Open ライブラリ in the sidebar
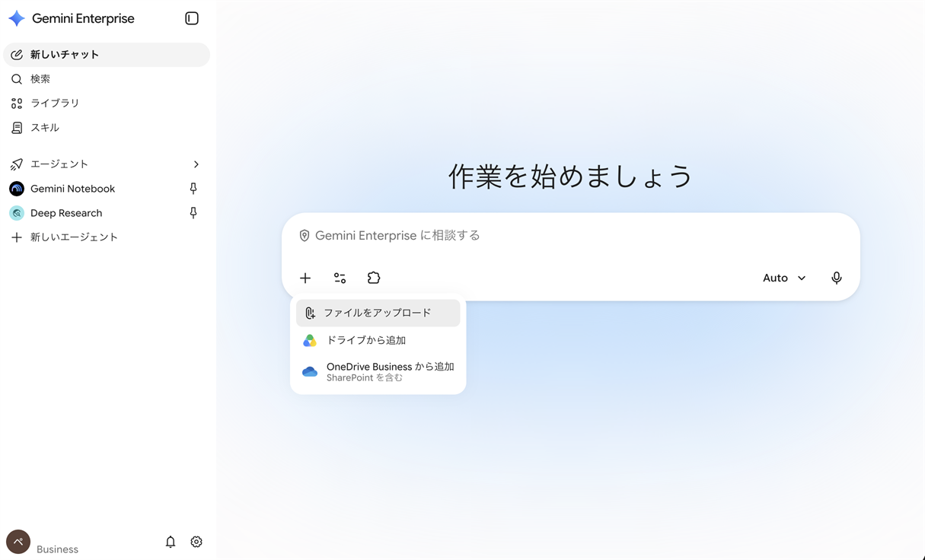Viewport: 925px width, 560px height. pos(107,103)
